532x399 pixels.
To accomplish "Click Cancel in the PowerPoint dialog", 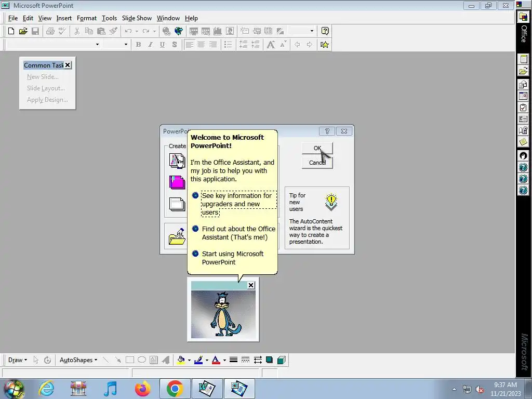I will pos(317,163).
